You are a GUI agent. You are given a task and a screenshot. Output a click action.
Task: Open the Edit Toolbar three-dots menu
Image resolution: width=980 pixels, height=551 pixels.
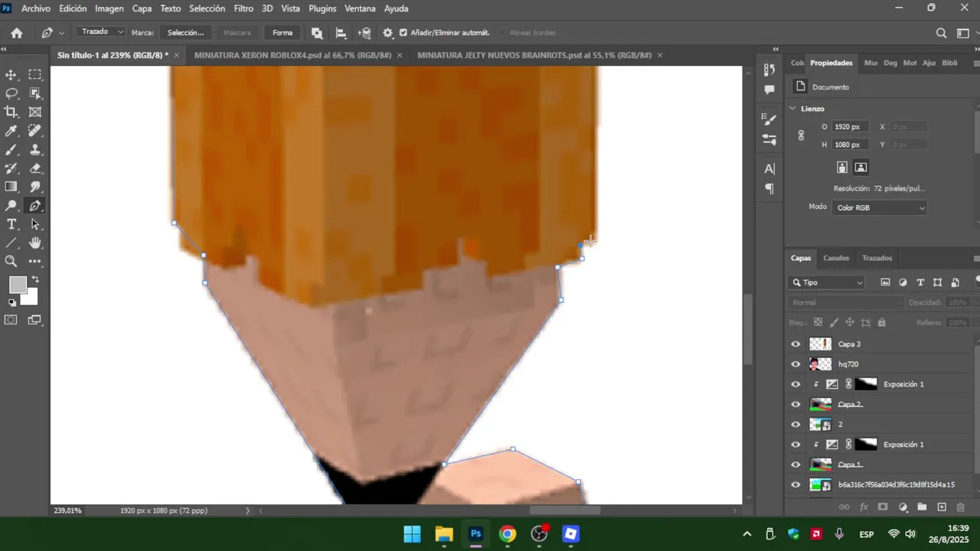click(x=35, y=262)
